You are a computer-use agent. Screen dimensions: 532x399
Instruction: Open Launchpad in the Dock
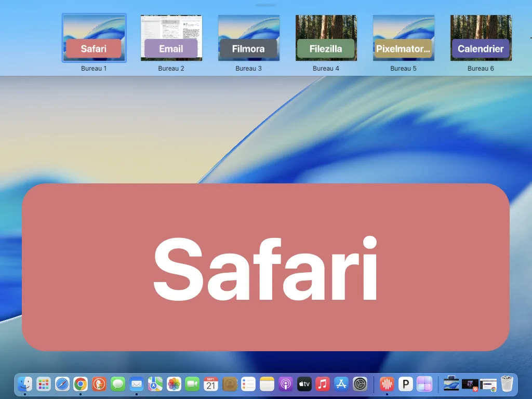[x=44, y=384]
